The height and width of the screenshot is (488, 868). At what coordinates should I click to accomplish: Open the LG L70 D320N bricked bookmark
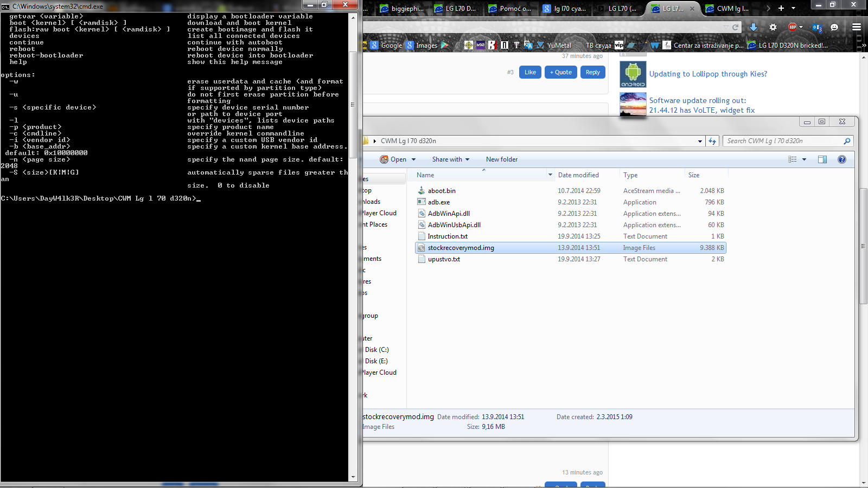coord(788,46)
